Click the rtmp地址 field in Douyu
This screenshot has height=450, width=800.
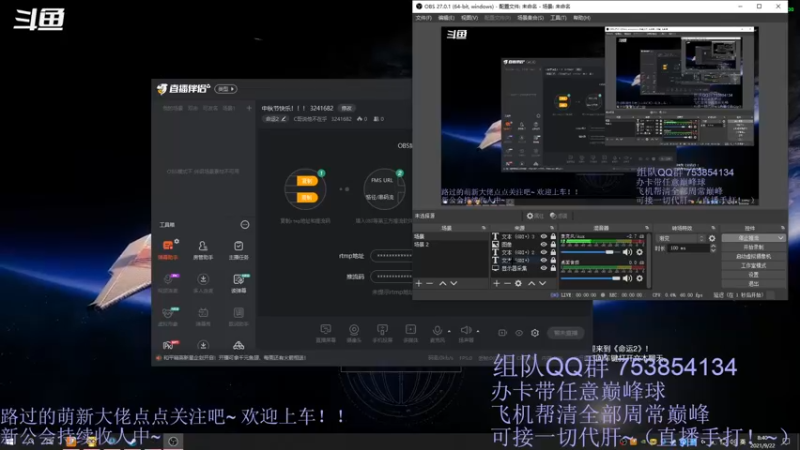[391, 256]
